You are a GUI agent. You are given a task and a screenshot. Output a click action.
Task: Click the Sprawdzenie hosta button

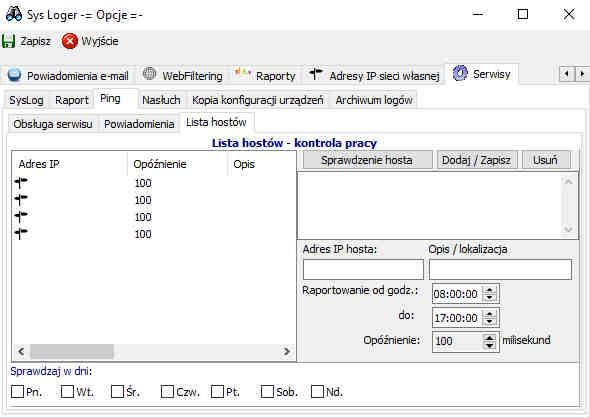(x=367, y=160)
